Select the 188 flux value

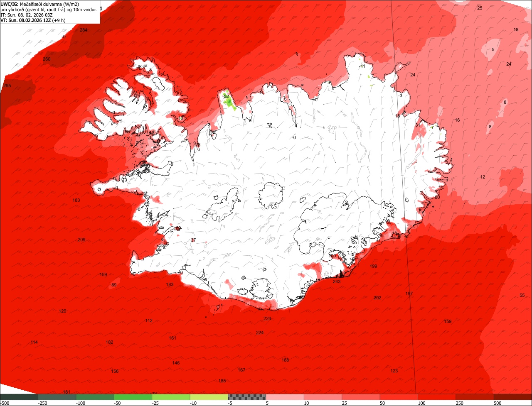click(285, 360)
